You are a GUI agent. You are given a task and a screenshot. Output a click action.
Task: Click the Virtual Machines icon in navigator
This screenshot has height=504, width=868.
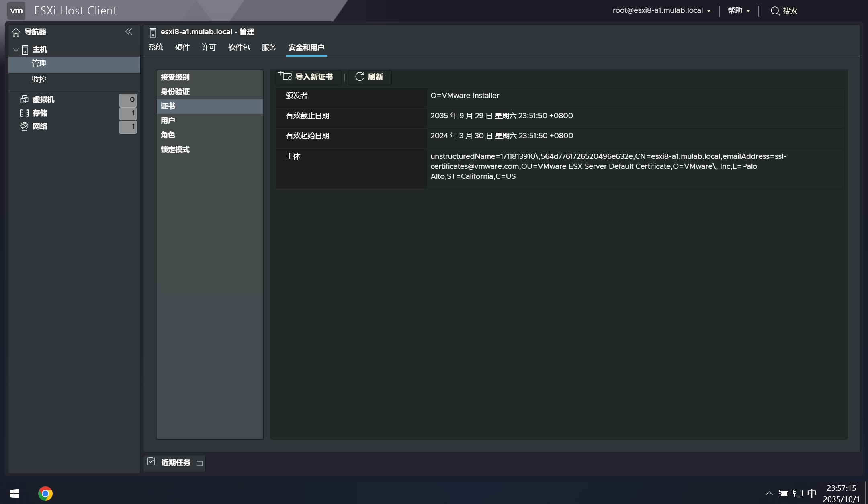(25, 99)
